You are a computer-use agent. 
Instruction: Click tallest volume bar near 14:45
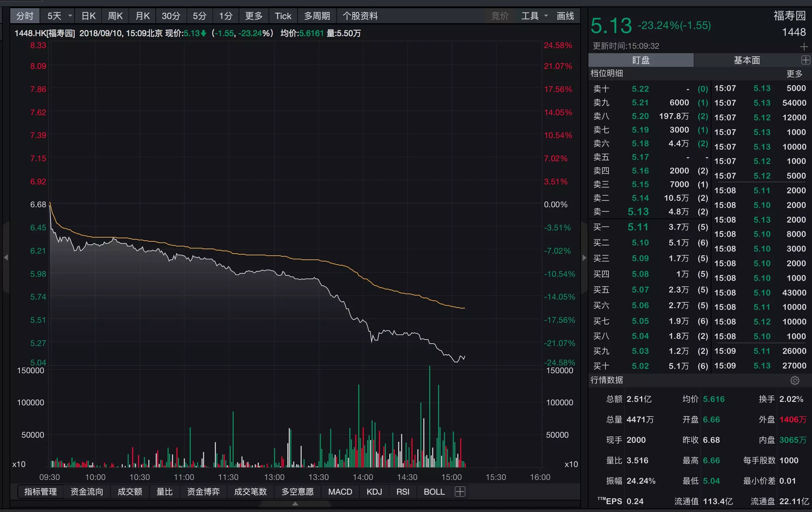tap(430, 416)
